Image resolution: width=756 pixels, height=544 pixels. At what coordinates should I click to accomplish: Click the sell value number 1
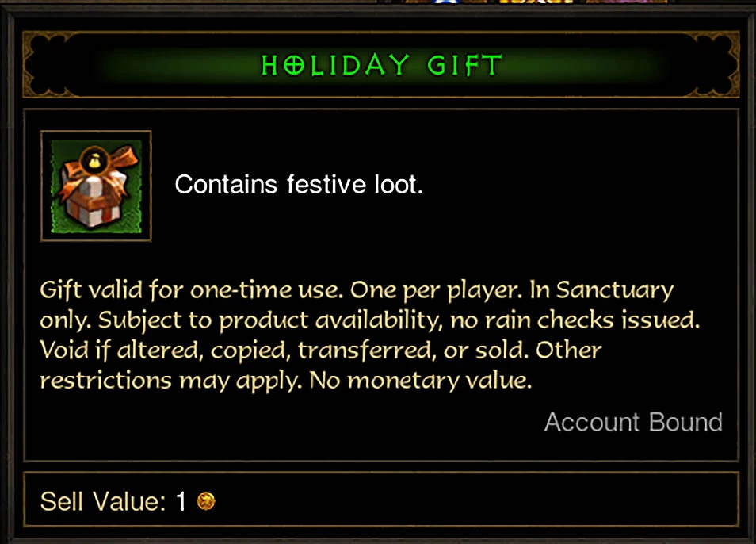point(181,501)
